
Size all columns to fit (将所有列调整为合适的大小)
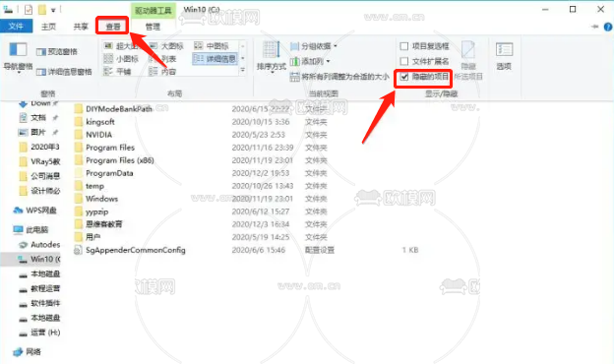coord(339,77)
